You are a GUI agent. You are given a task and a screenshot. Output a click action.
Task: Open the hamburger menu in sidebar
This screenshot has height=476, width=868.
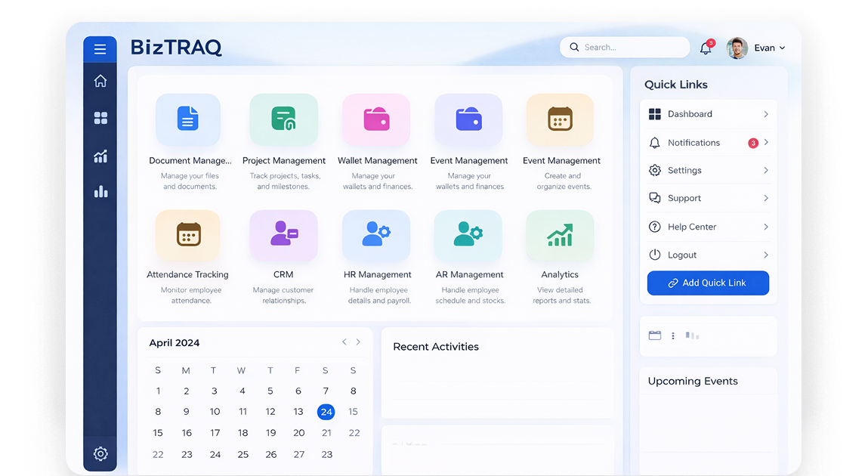click(x=100, y=49)
